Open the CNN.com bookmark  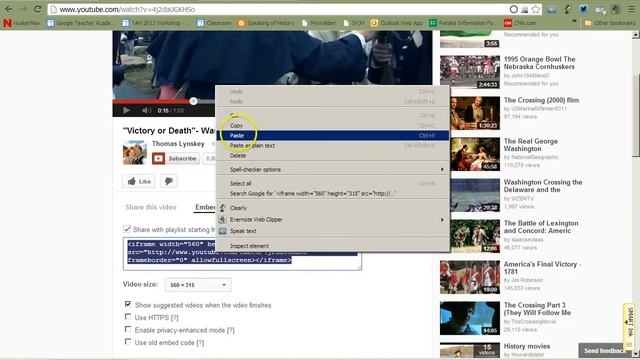coord(520,23)
